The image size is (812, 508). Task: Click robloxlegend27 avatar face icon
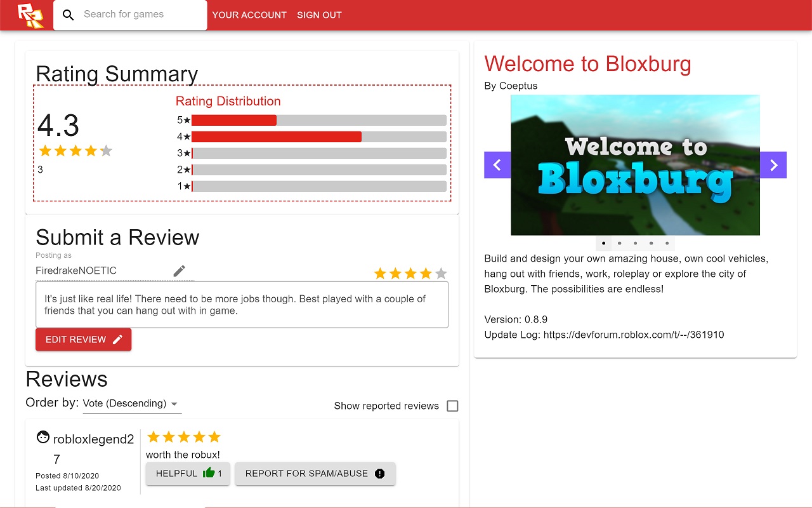(43, 437)
